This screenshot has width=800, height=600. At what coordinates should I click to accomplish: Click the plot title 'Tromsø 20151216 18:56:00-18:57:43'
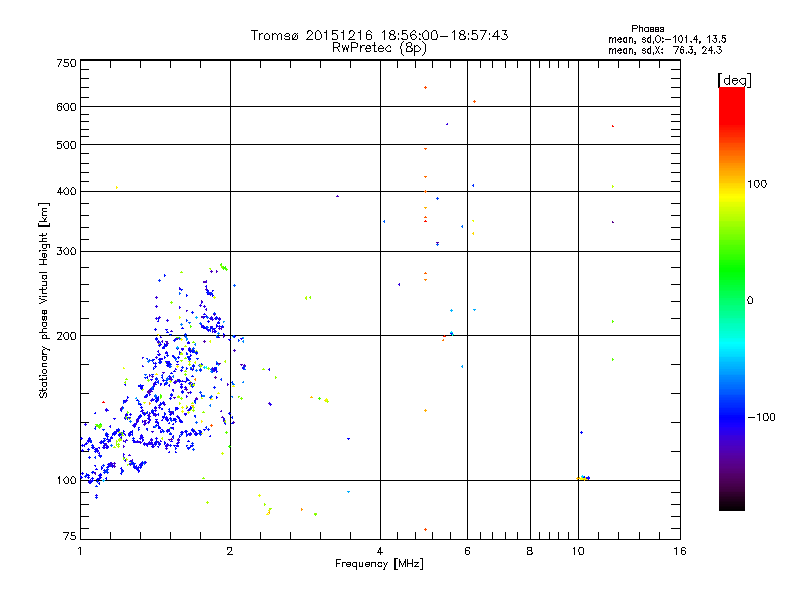[x=379, y=35]
